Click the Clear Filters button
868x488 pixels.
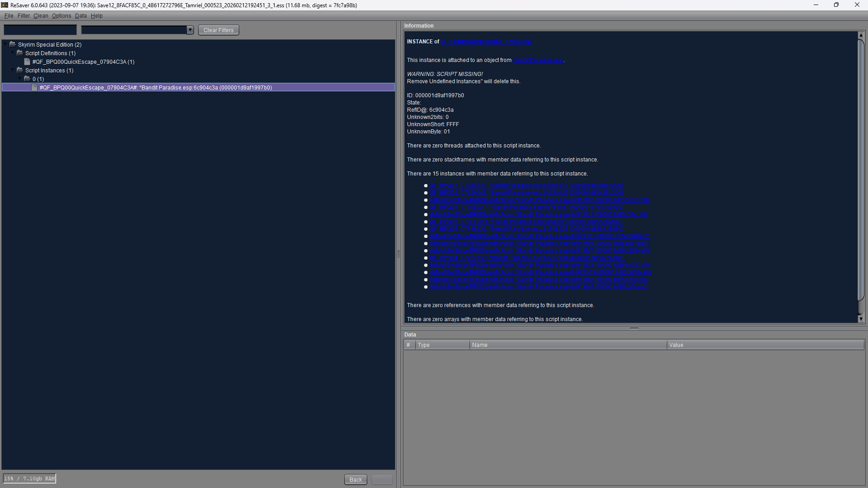(218, 30)
